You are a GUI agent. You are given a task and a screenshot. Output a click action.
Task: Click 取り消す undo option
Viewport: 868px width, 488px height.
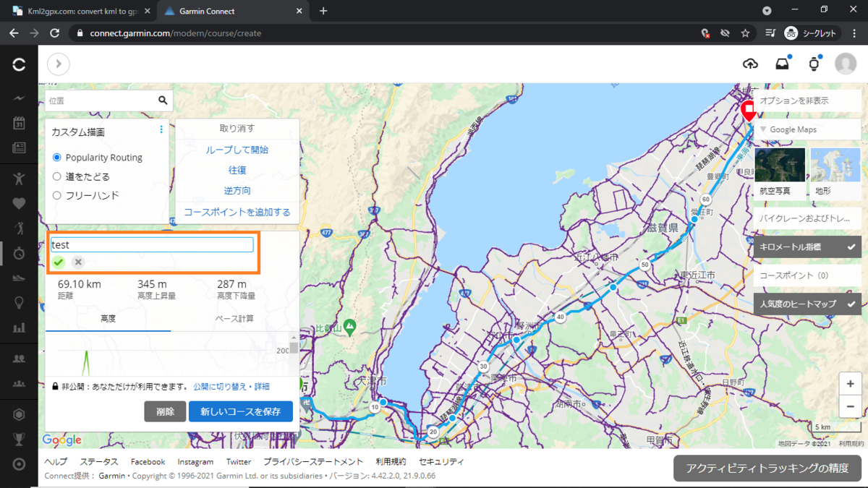click(237, 128)
